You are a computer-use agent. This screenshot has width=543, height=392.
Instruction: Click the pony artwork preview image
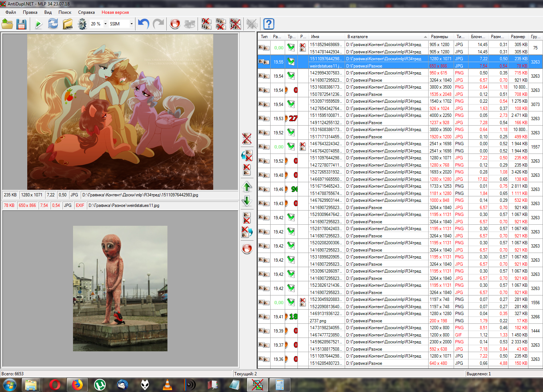pos(120,112)
